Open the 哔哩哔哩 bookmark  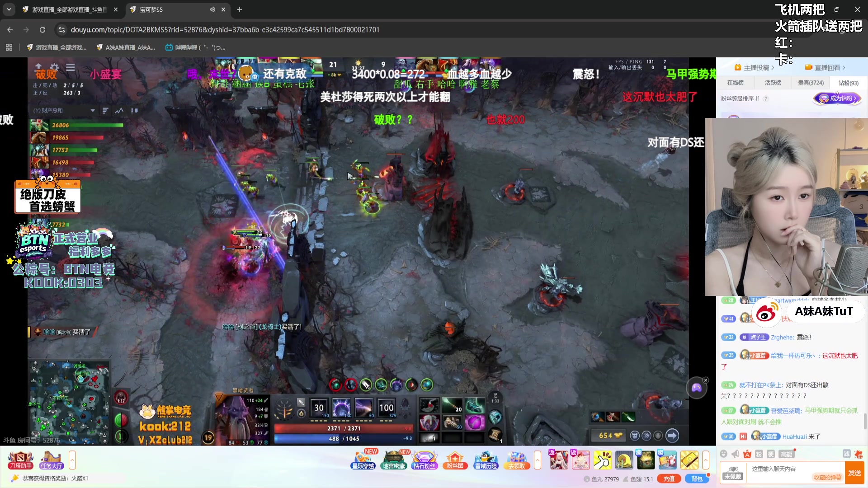tap(195, 47)
